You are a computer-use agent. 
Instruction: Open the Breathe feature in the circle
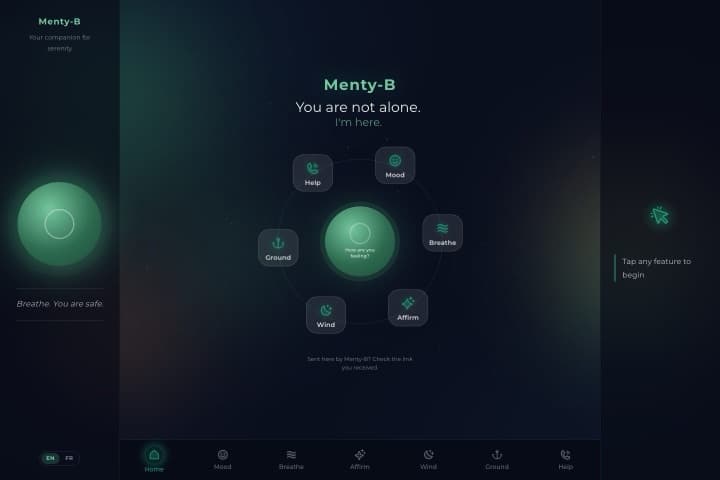(442, 233)
